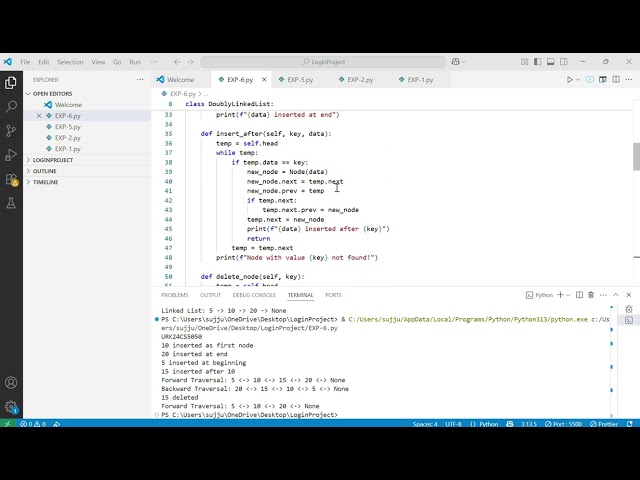Open Accounts menu in activity bar
640x480 pixels.
tap(11, 382)
